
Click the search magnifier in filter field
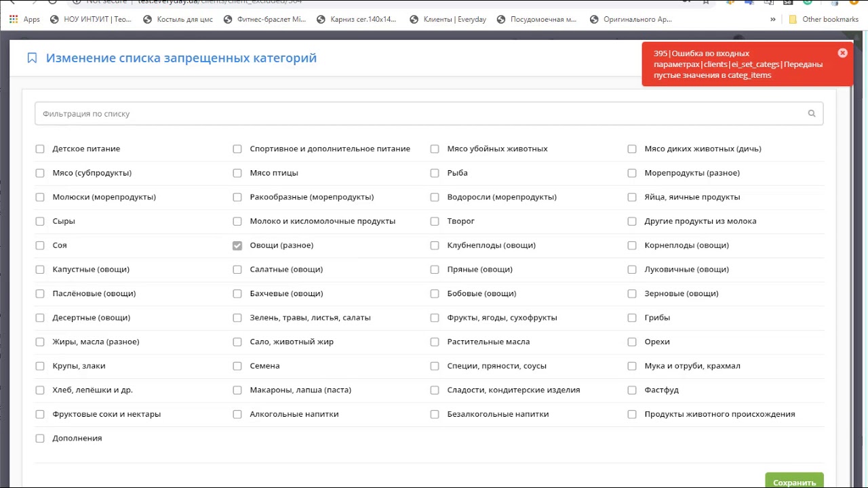(812, 114)
